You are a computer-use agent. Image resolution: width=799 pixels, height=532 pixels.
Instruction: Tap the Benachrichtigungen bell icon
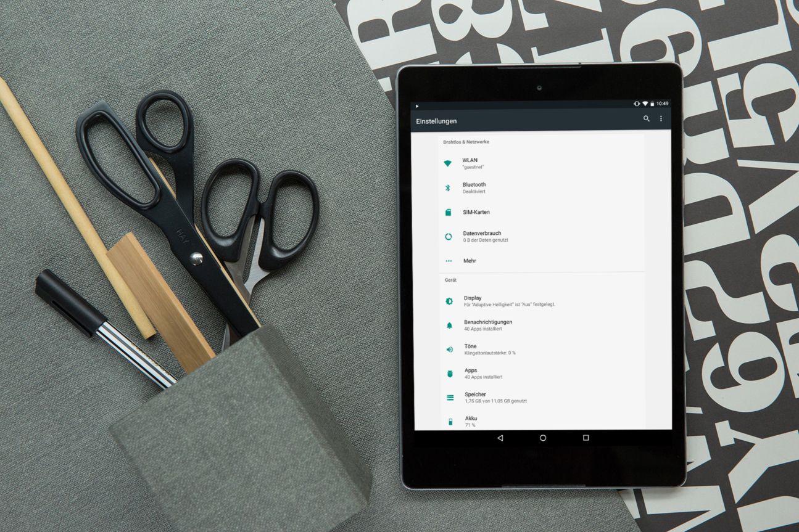(x=449, y=325)
